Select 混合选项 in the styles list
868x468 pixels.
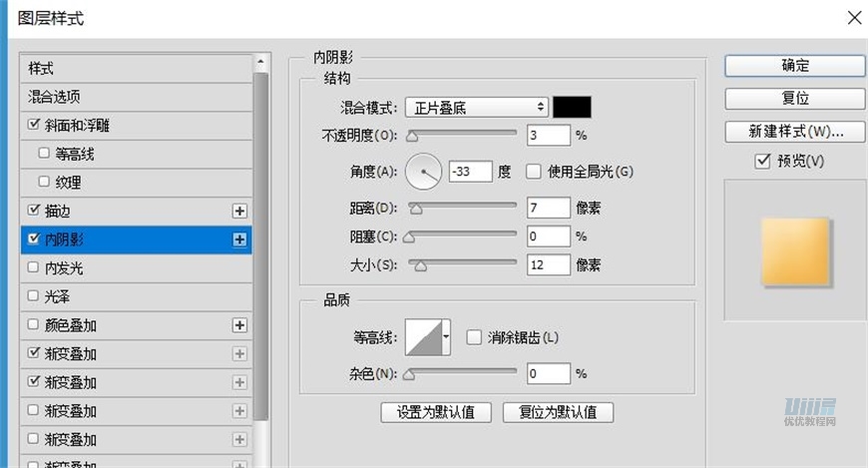coord(55,97)
